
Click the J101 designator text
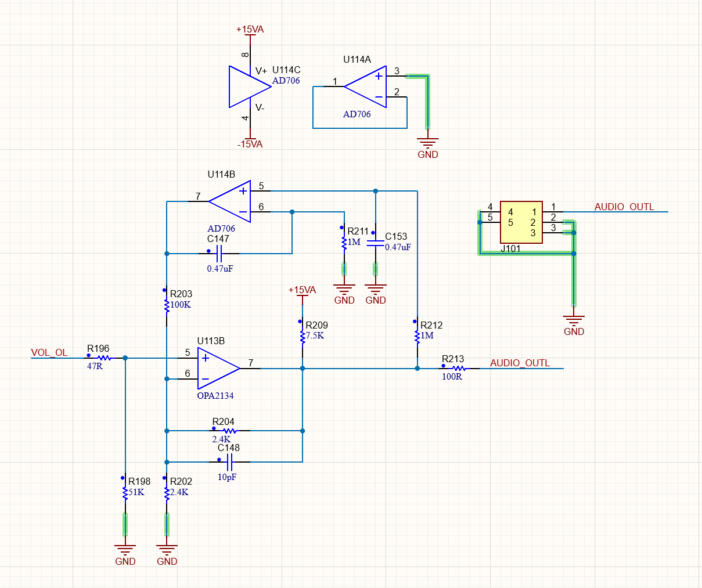tap(511, 248)
